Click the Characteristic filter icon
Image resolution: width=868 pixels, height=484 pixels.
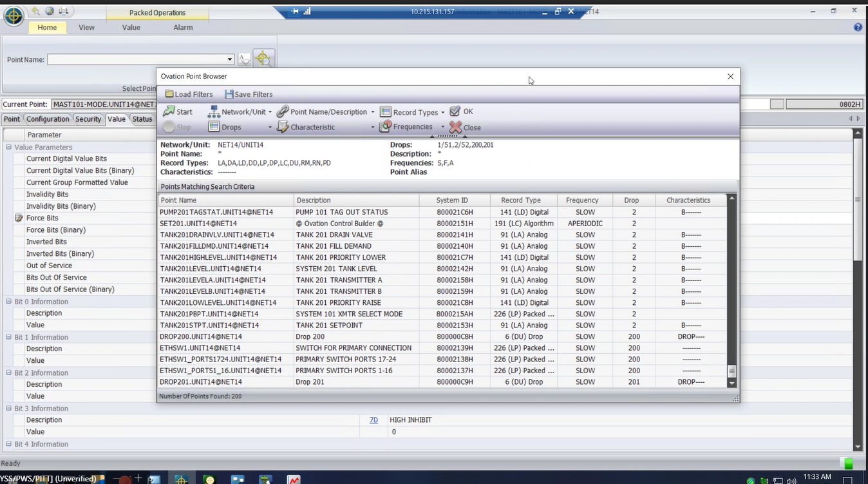[x=283, y=127]
